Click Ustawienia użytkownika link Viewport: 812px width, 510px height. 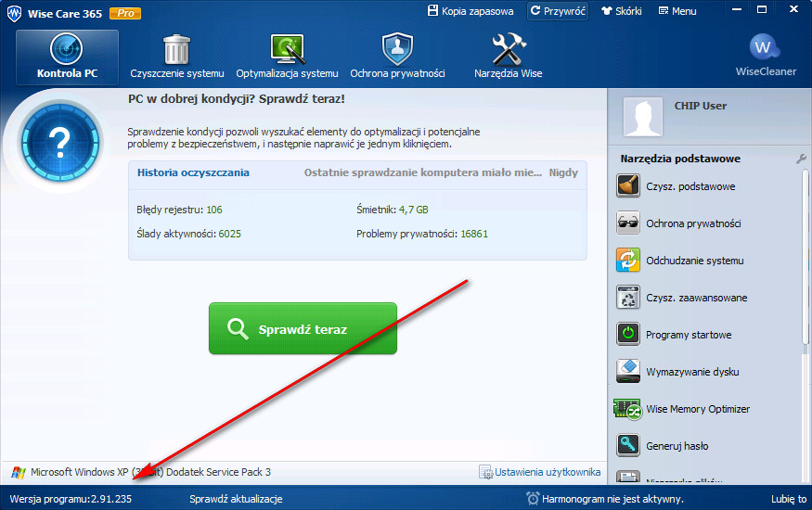coord(548,472)
